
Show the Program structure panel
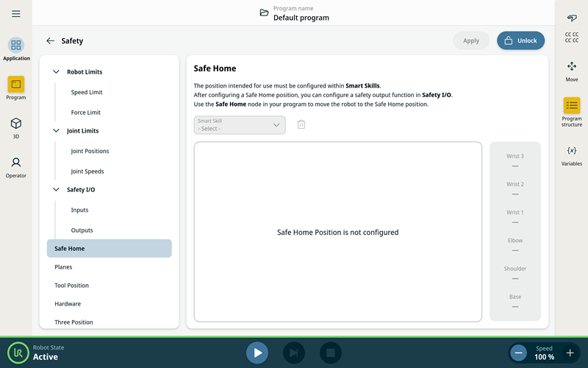571,111
